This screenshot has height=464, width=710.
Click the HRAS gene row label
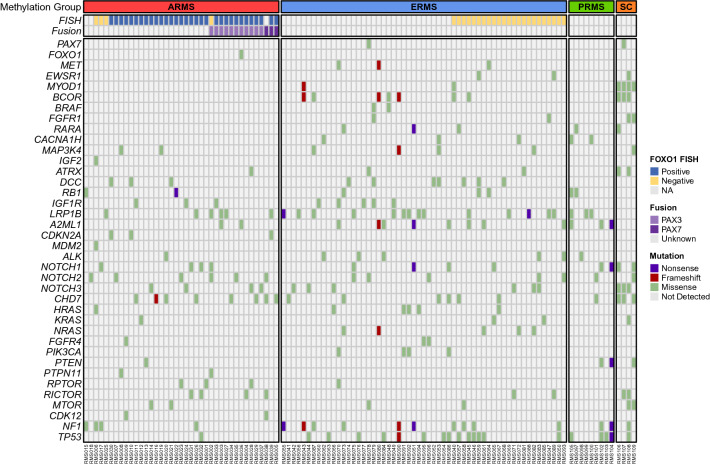click(67, 310)
